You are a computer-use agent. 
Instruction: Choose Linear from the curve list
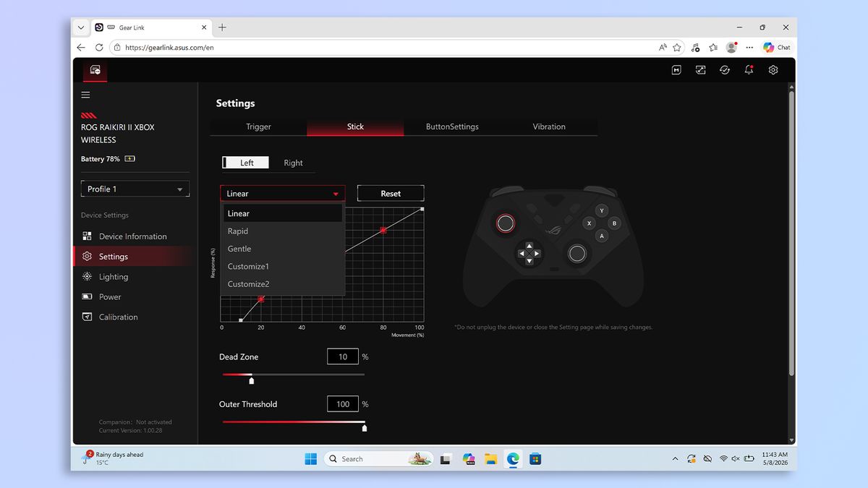[283, 213]
